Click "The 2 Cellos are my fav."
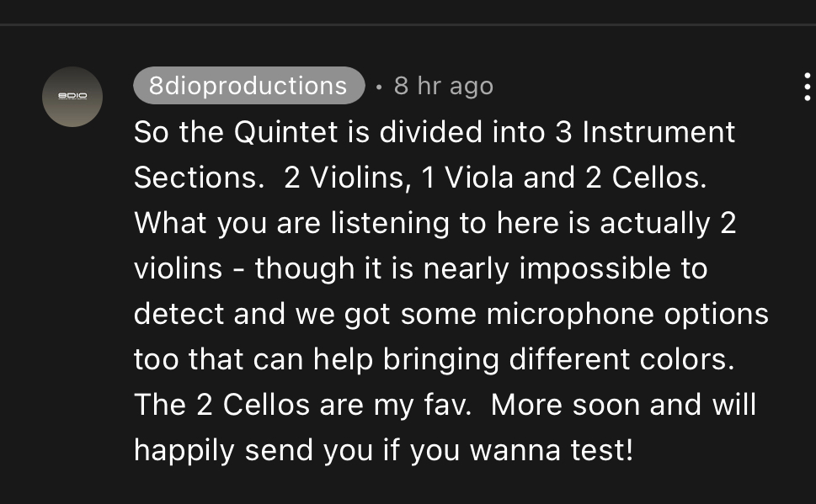 pos(302,405)
